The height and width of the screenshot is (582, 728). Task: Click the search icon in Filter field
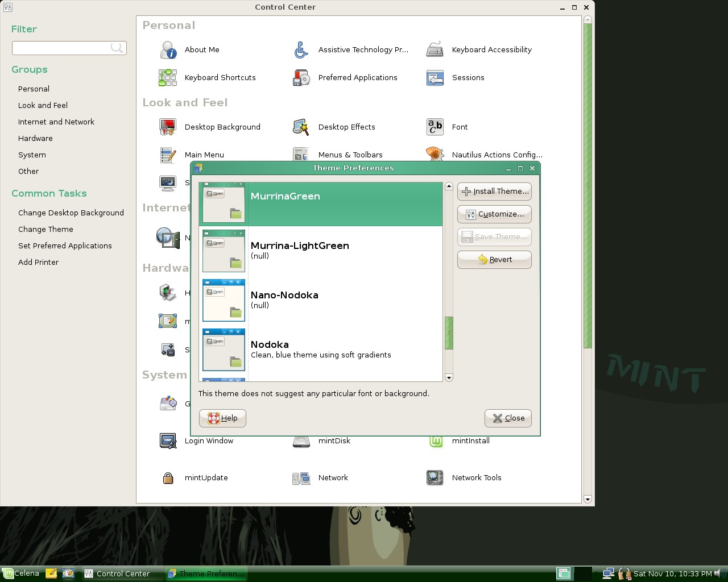pos(117,48)
